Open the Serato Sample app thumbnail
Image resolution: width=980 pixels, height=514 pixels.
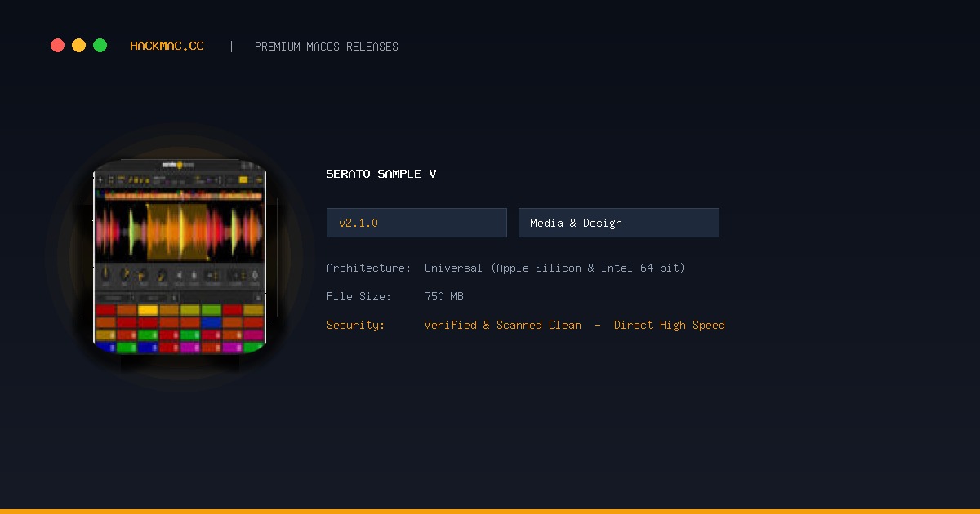(x=180, y=256)
